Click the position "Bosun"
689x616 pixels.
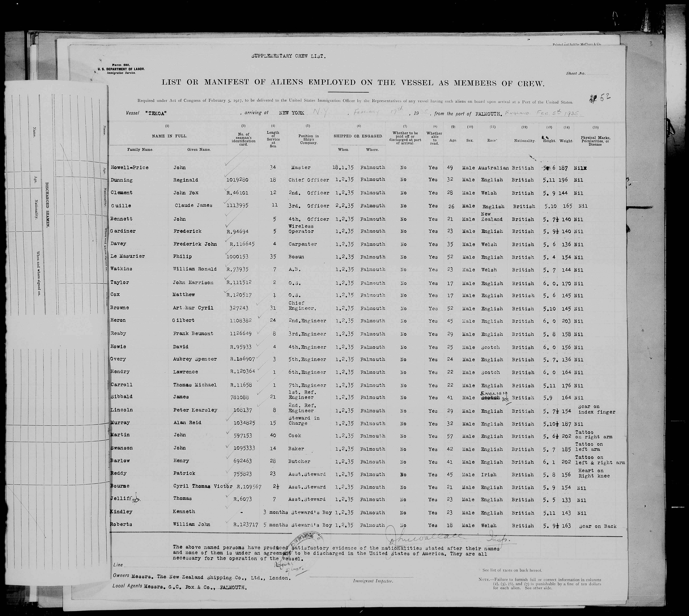coord(296,257)
